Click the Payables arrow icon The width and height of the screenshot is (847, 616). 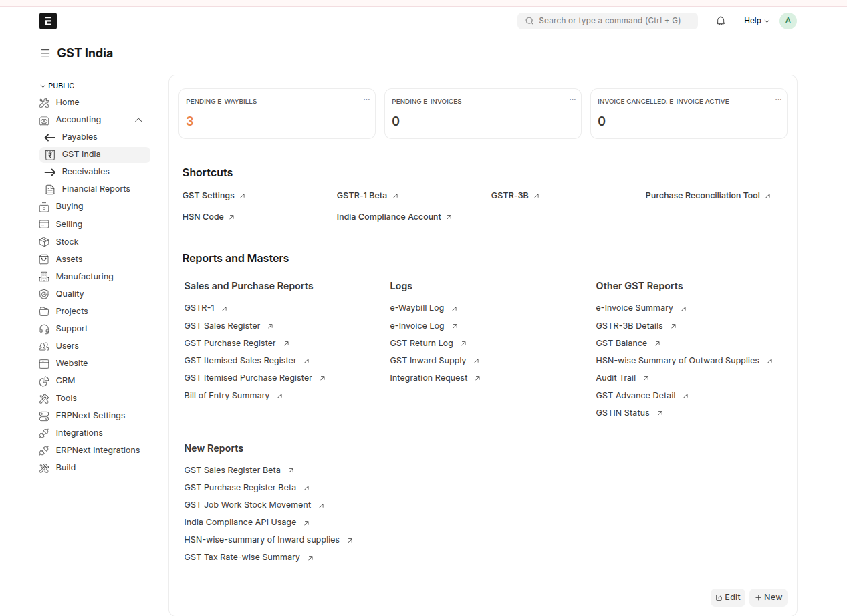pyautogui.click(x=50, y=137)
